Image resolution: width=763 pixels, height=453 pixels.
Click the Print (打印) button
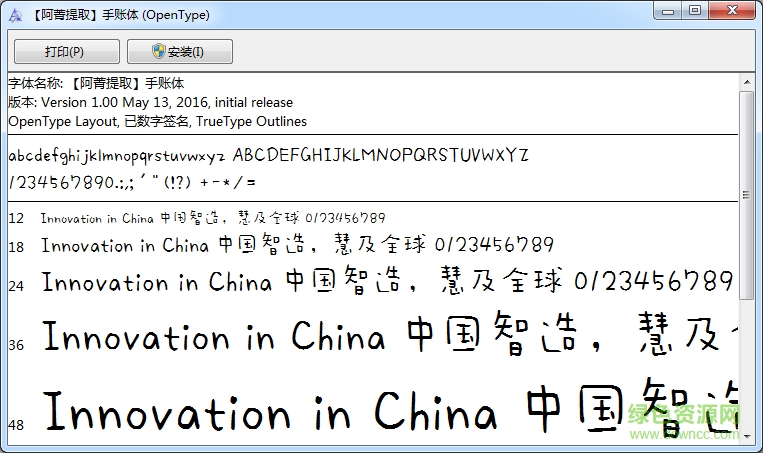click(67, 52)
